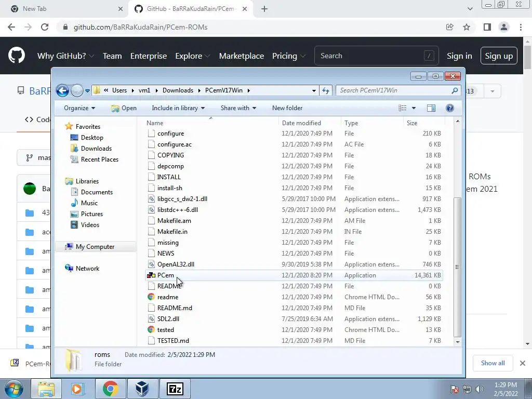Select the PCem application icon
Viewport: 532px width, 399px height.
click(151, 275)
